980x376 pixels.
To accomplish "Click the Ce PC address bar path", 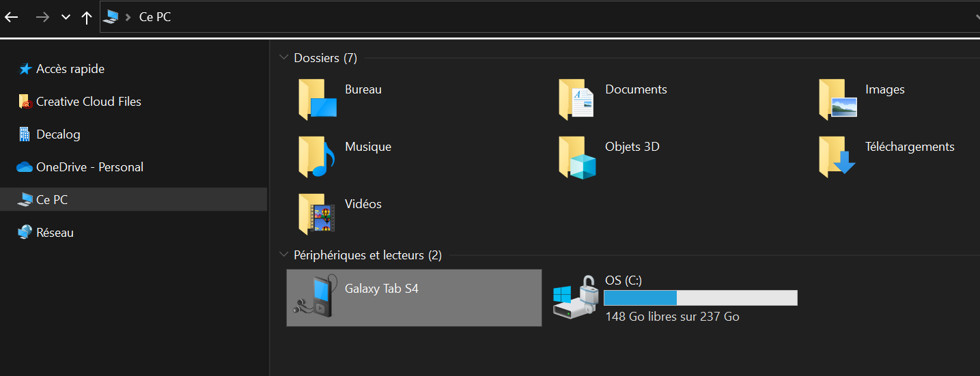I will click(x=155, y=17).
